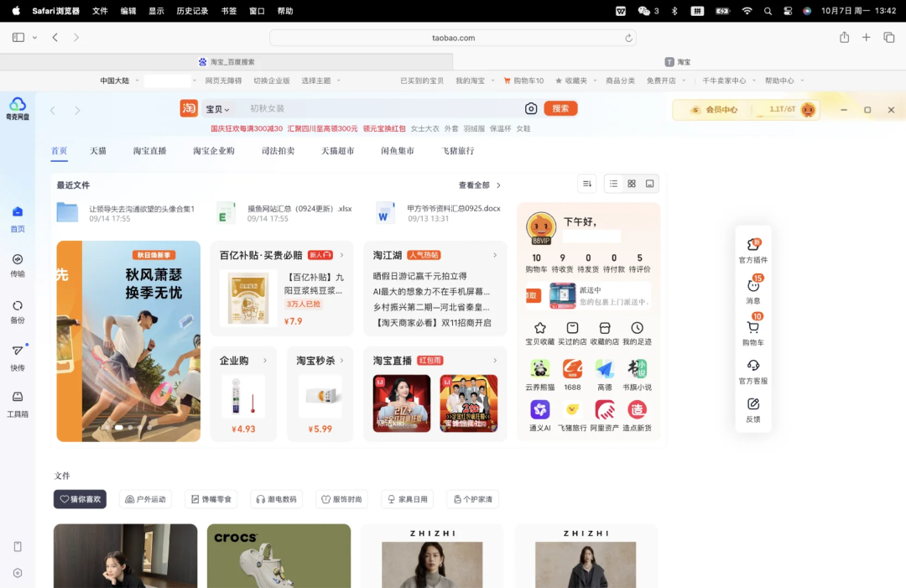Expand the 我的淘宝 dropdown
This screenshot has height=588, width=906.
coord(474,81)
